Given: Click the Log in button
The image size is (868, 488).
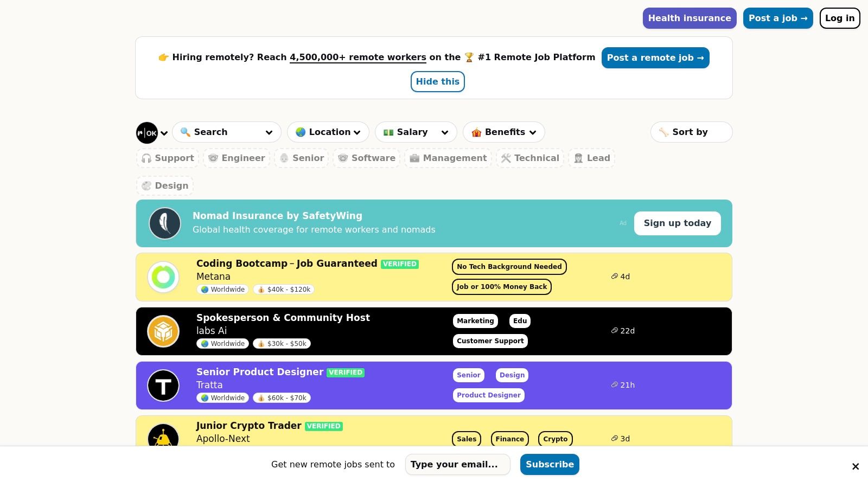Looking at the screenshot, I should (x=840, y=18).
